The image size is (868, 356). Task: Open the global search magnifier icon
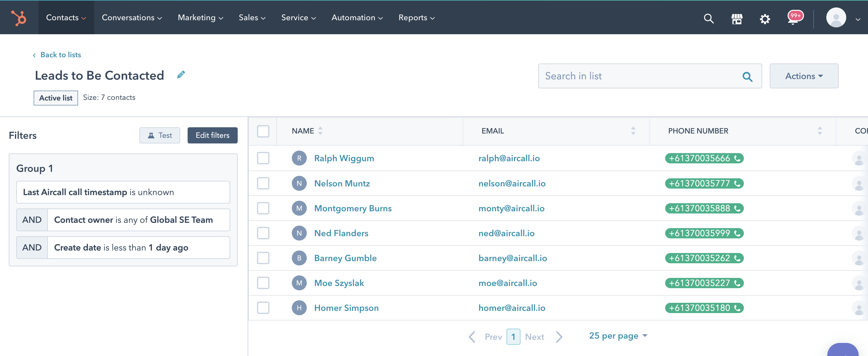click(709, 18)
